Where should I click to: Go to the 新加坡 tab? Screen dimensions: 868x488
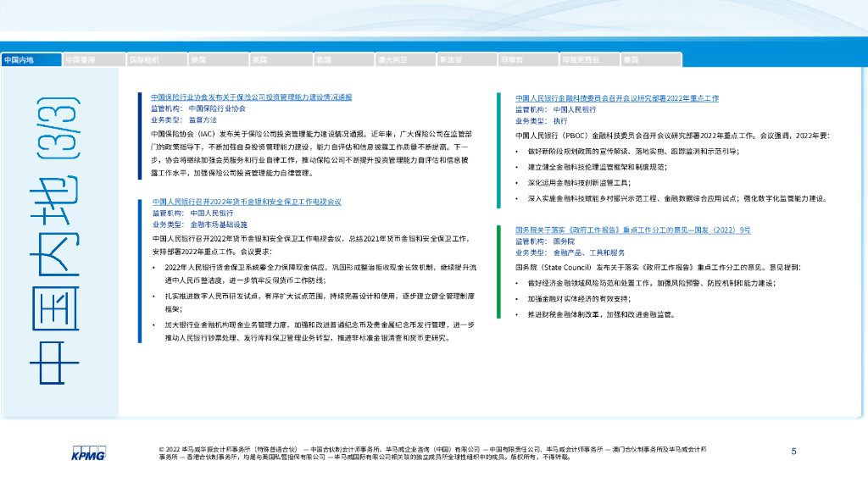[467, 60]
